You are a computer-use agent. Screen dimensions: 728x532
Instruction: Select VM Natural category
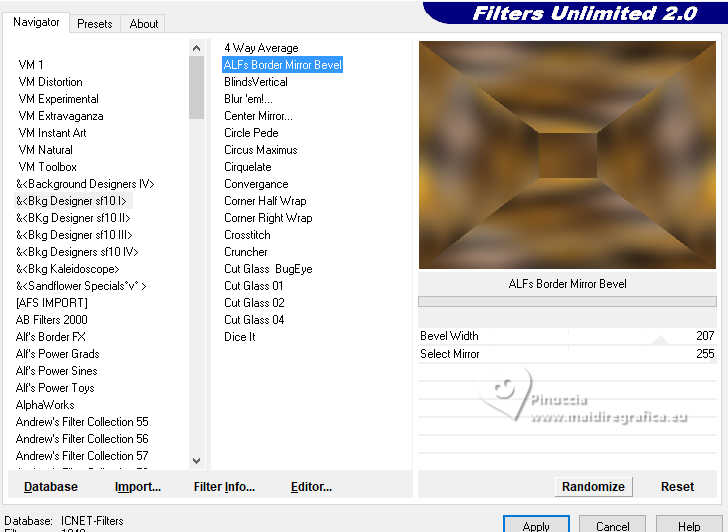tap(46, 150)
